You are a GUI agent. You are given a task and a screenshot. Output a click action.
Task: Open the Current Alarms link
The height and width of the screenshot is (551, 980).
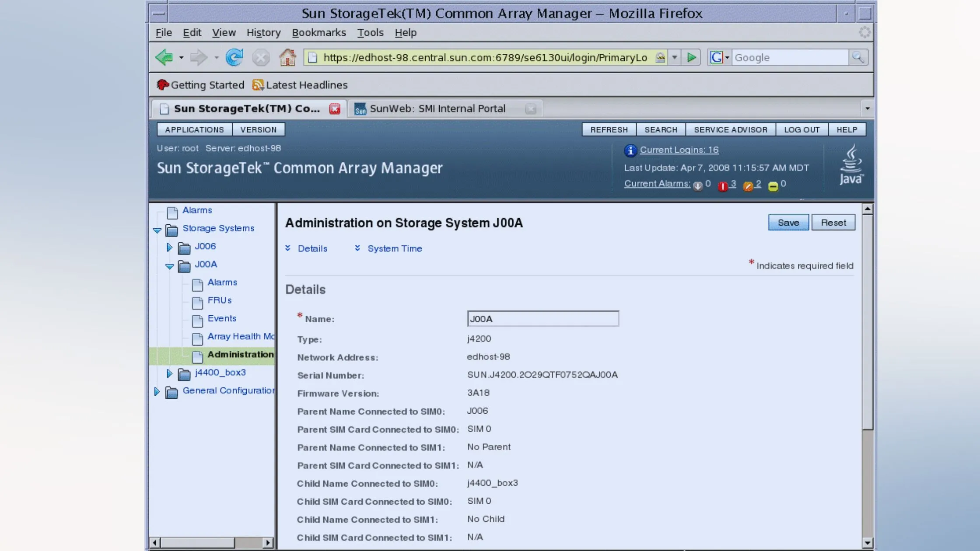(657, 184)
